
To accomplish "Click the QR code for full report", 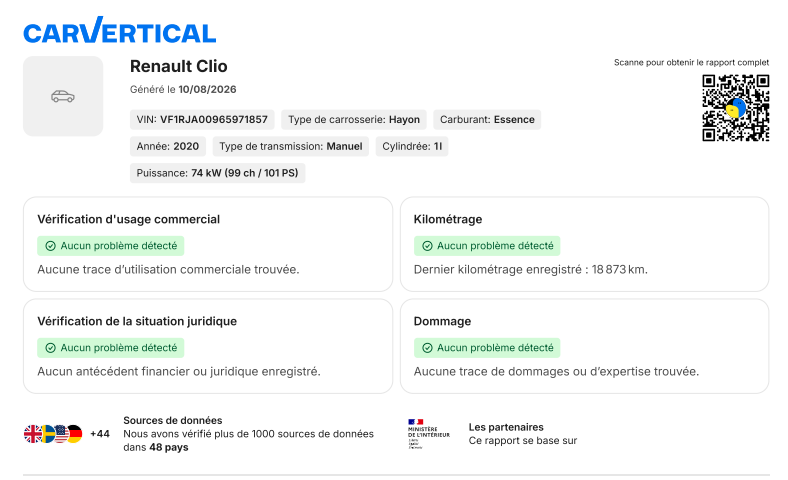I will pyautogui.click(x=736, y=108).
